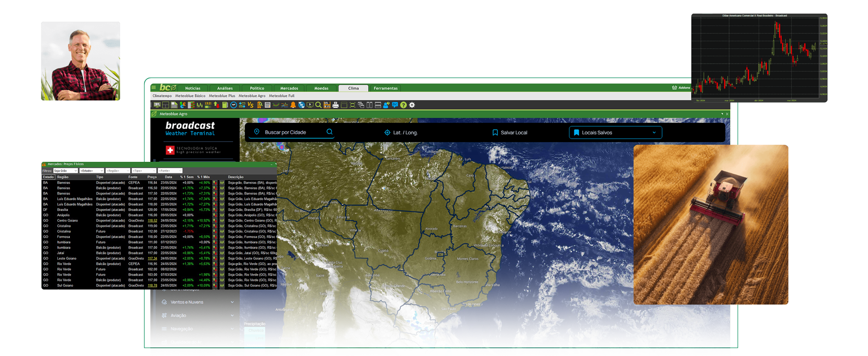The image size is (868, 356).
Task: Select the Clima tab
Action: click(353, 88)
